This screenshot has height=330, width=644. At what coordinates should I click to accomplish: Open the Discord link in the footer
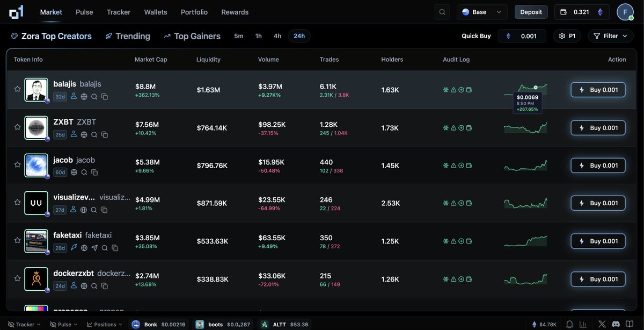pyautogui.click(x=616, y=325)
